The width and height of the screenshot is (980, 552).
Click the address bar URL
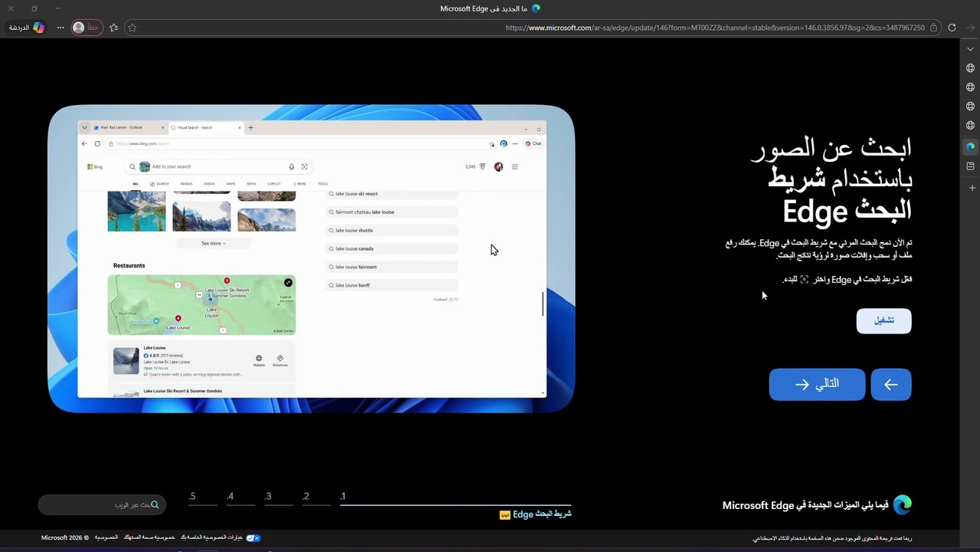715,28
